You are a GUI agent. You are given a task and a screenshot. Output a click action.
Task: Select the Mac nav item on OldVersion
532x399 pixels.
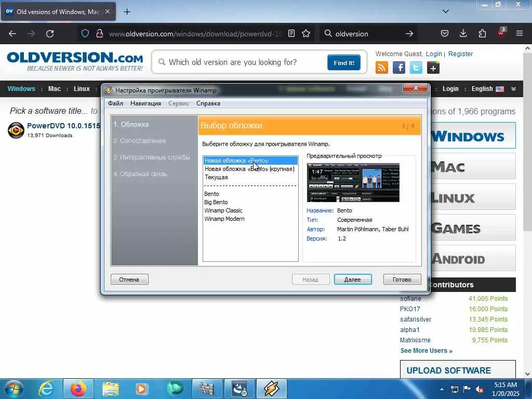[x=54, y=89]
